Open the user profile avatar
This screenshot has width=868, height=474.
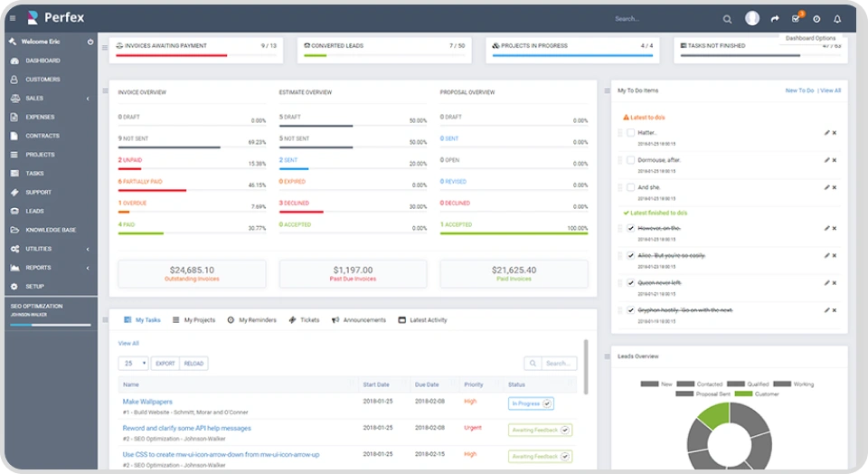[752, 18]
